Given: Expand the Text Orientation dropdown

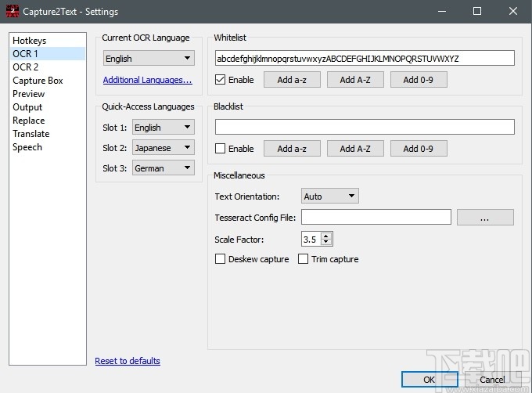Looking at the screenshot, I should pyautogui.click(x=330, y=196).
